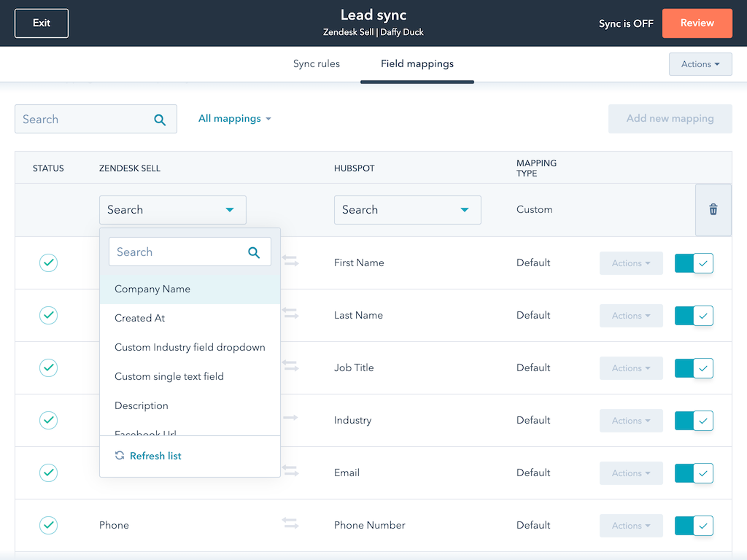Open the Actions dropdown on the Last Name row
Viewport: 747px width, 560px height.
(630, 315)
